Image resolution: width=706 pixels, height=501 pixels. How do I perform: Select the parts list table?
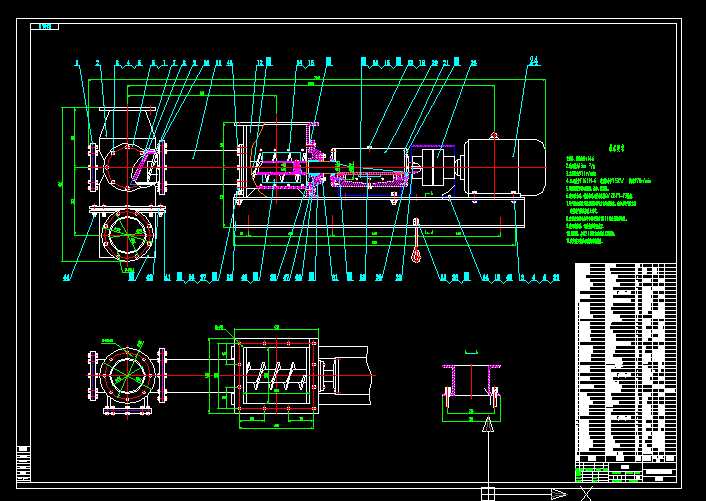tap(626, 362)
